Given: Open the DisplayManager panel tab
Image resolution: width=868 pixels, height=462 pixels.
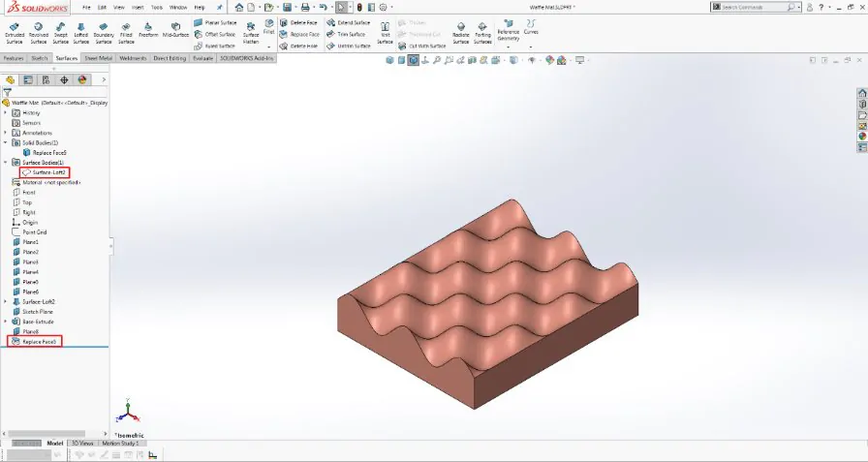Looking at the screenshot, I should (82, 79).
